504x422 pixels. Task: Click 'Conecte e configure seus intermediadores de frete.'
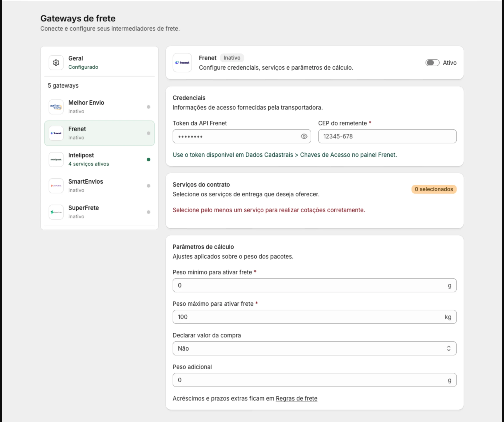pyautogui.click(x=110, y=28)
